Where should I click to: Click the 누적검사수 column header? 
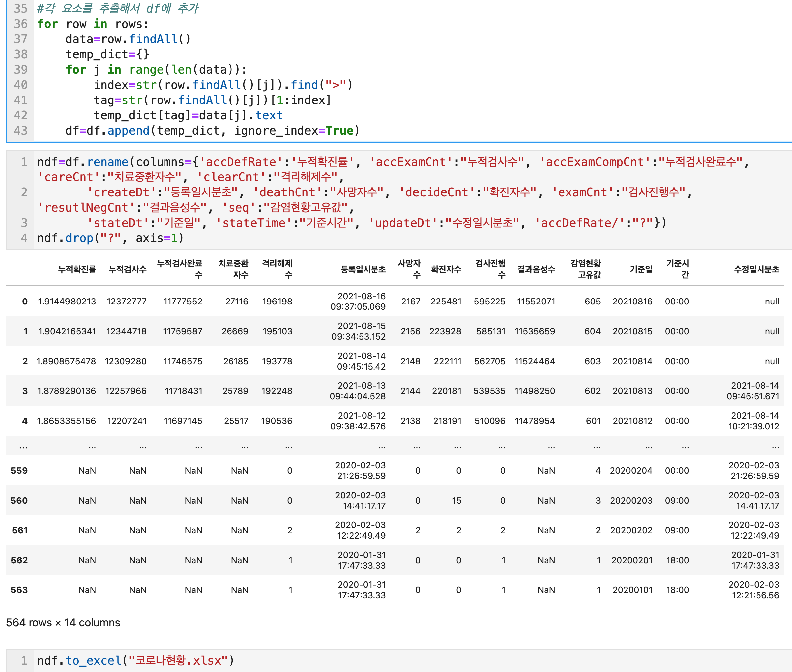pos(127,269)
